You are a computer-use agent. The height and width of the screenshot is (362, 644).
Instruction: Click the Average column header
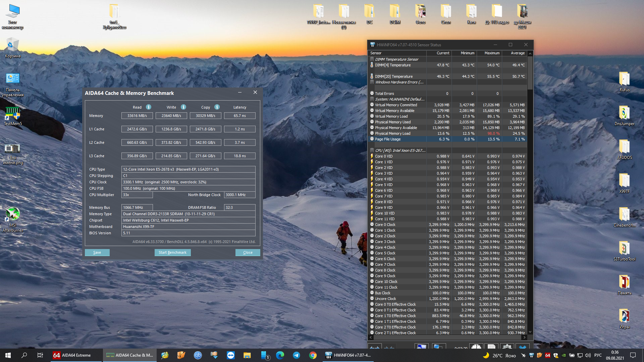pos(517,53)
